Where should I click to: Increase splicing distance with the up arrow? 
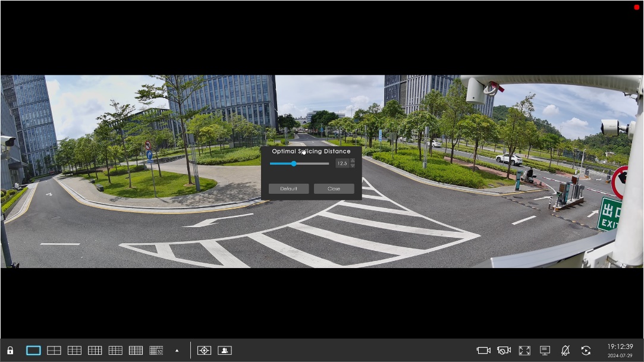pos(353,161)
